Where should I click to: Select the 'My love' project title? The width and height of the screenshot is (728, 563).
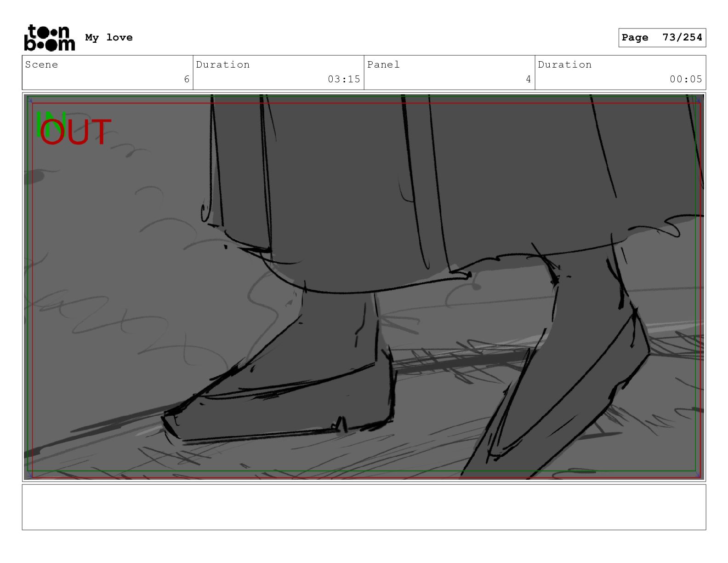[x=109, y=38]
